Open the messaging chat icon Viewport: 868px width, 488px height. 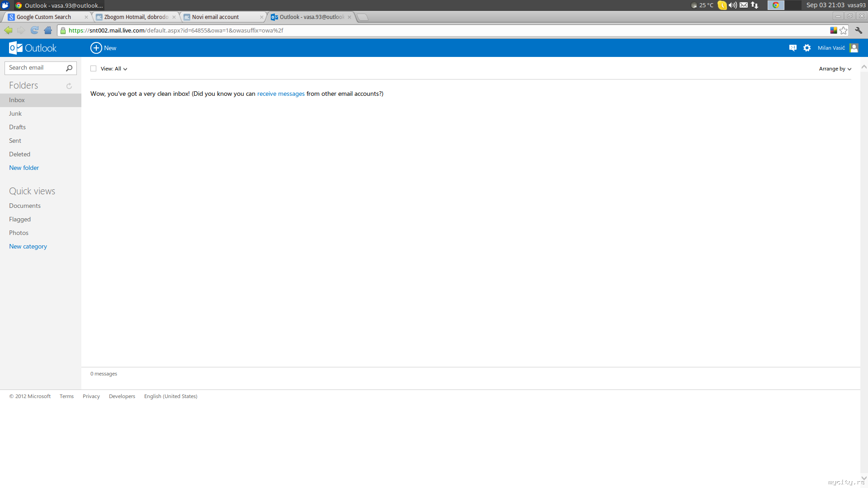click(793, 48)
